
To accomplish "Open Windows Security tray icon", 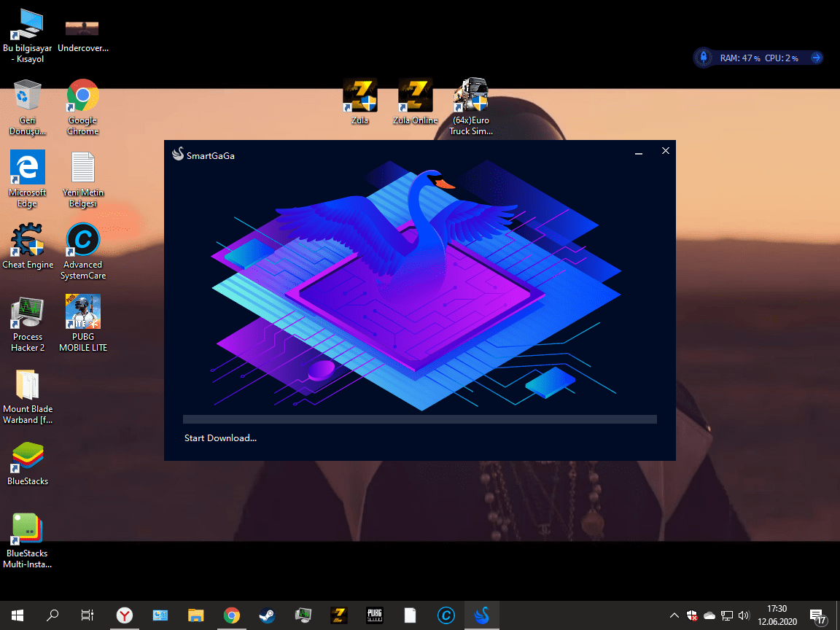I will click(691, 615).
